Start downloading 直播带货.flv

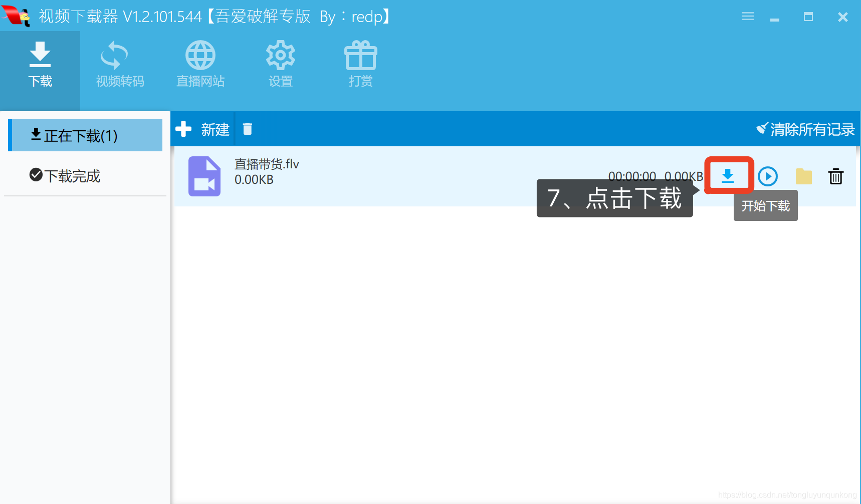point(728,175)
